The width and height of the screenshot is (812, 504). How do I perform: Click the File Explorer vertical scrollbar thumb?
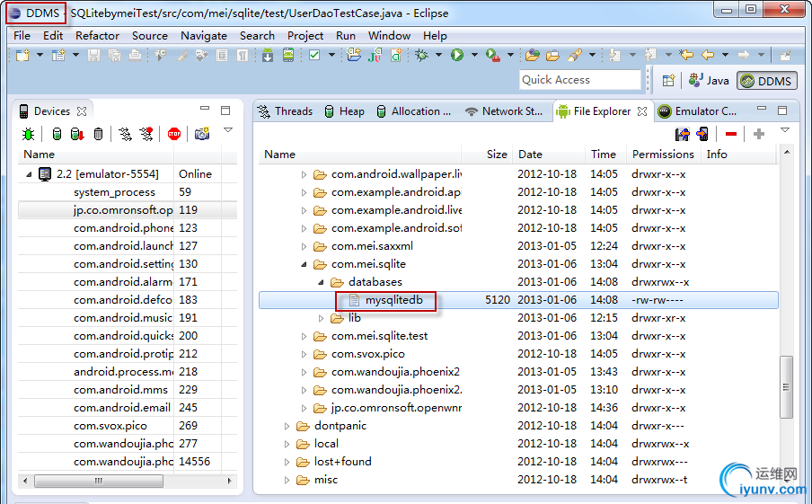[787, 387]
